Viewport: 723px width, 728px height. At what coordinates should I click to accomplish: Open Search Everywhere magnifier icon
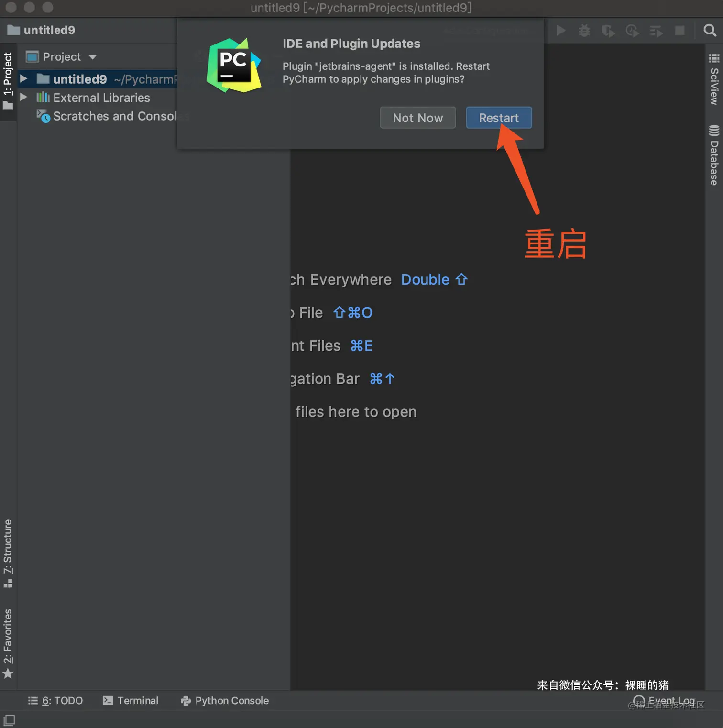point(710,31)
